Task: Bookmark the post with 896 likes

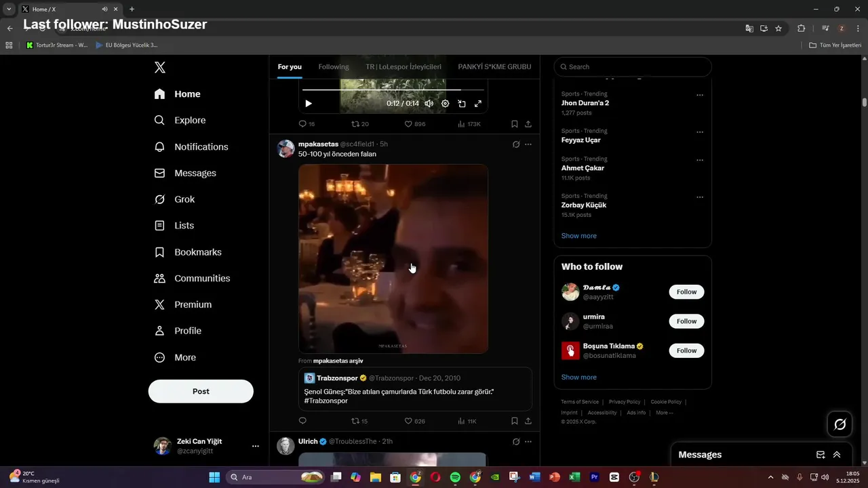Action: pos(515,124)
